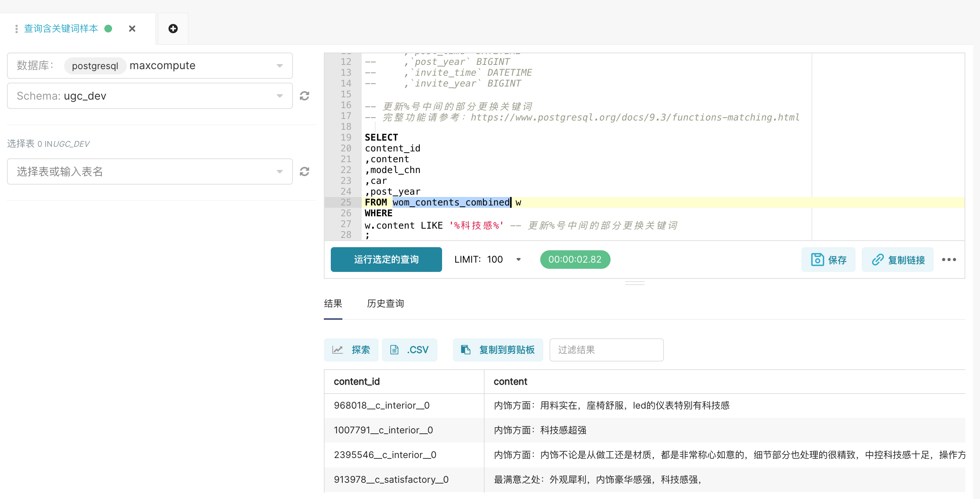Open the 数据库 database dropdown

click(150, 66)
